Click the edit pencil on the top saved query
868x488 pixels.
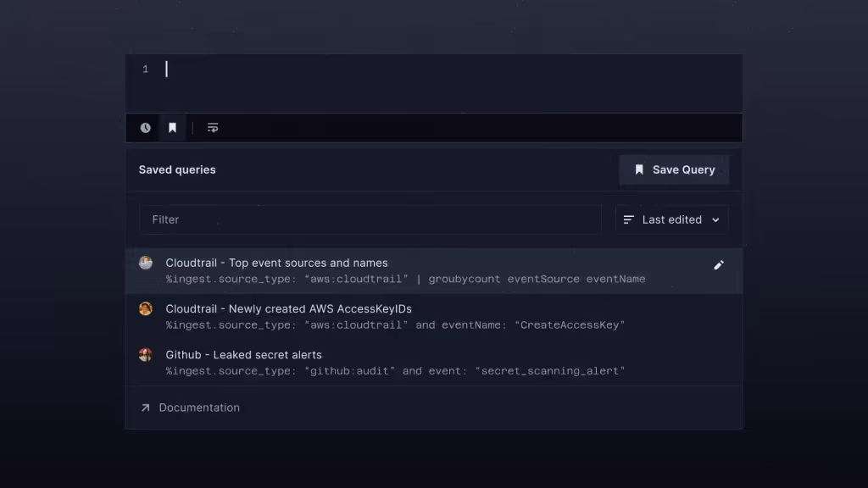tap(719, 264)
